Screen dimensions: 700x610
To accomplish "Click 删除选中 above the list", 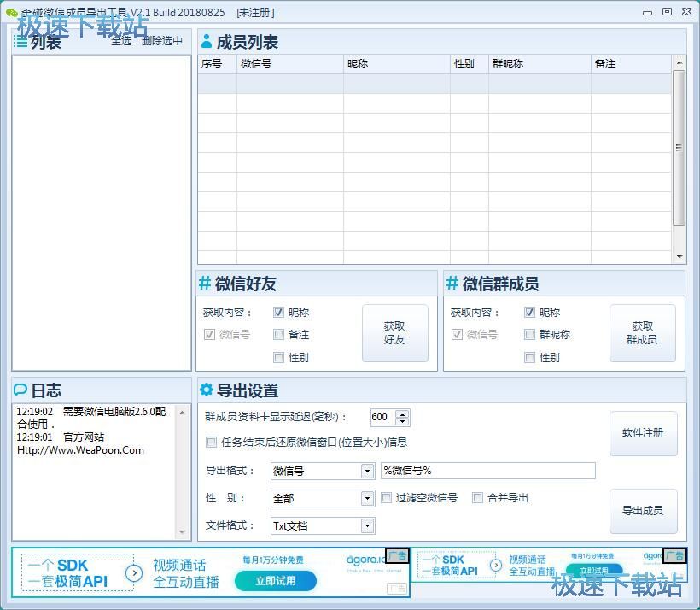I will point(161,41).
